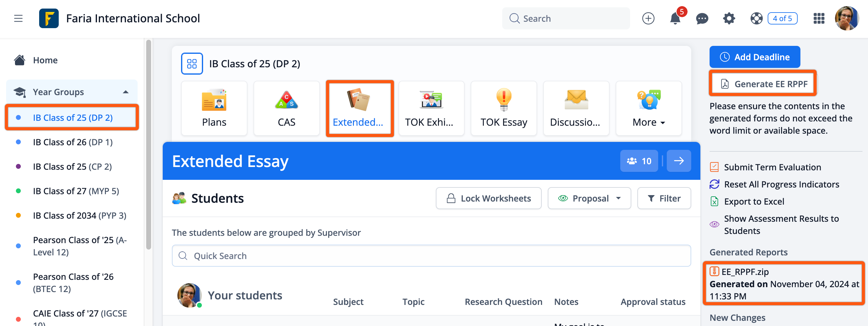Toggle Show Assessment Results to Students
The height and width of the screenshot is (326, 868).
pos(781,225)
